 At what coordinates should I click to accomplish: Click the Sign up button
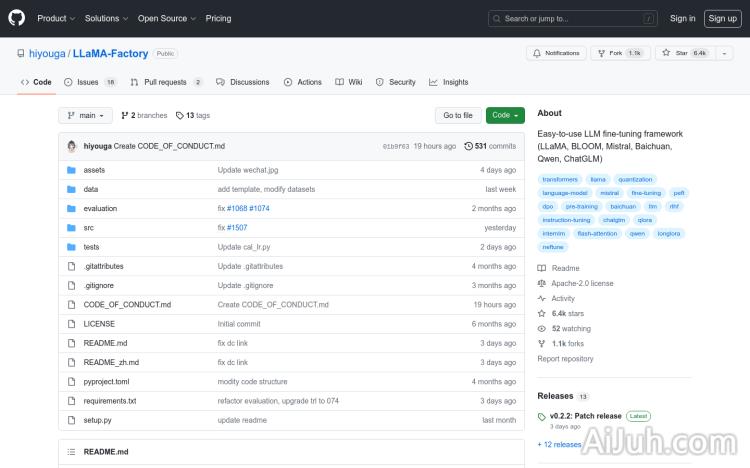coord(721,18)
